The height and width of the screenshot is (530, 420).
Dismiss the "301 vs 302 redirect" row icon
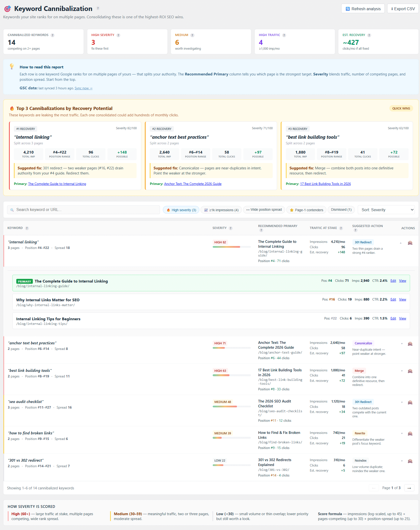[410, 461]
